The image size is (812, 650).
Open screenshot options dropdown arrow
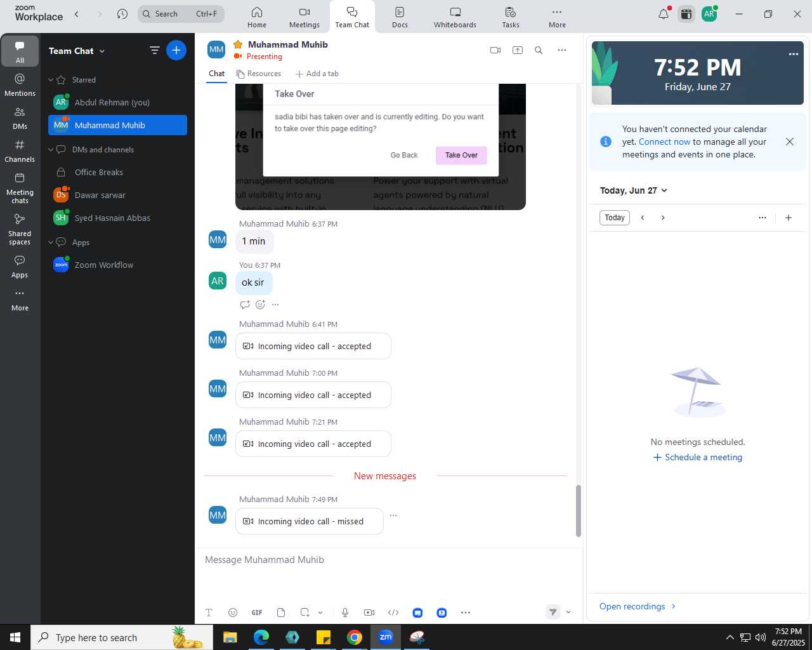point(320,613)
